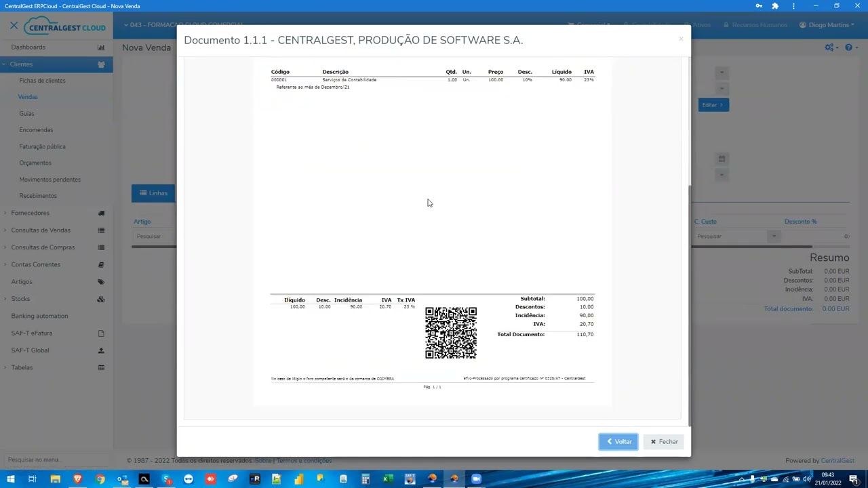Click the Contas Correntes book icon
Screen dimensions: 868x488
[x=101, y=264]
